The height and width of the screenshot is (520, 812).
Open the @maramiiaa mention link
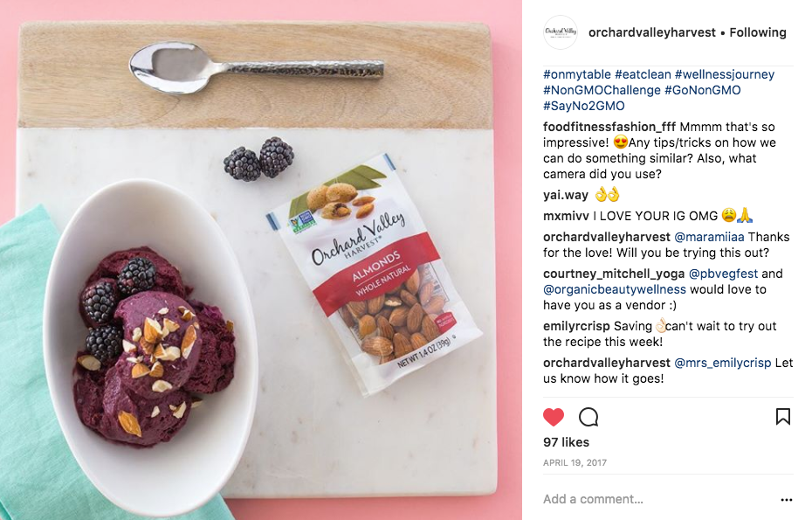tap(709, 237)
